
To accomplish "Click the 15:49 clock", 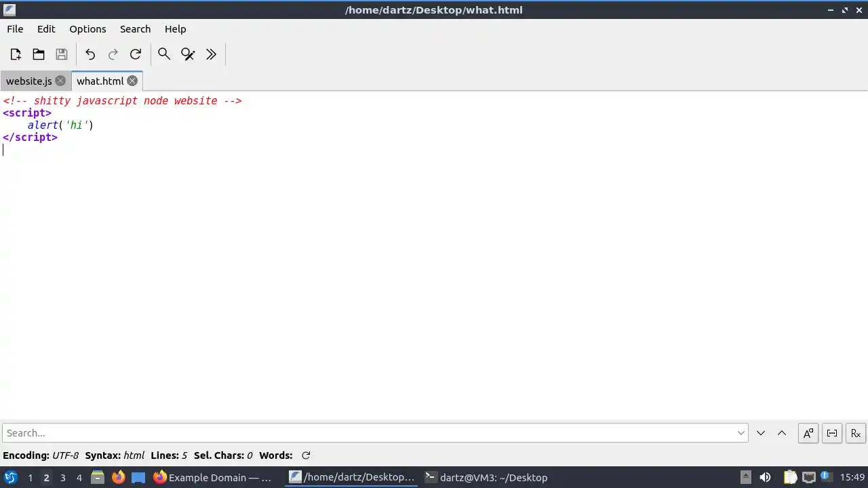I will (x=852, y=477).
